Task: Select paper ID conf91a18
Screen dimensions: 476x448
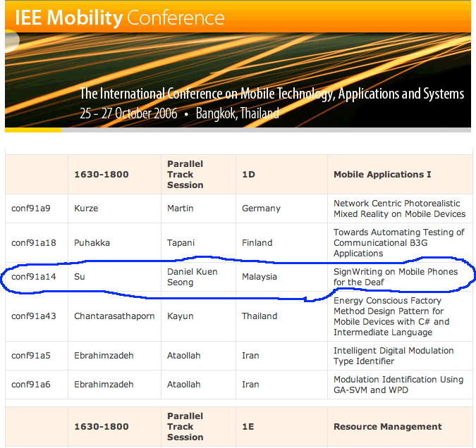Action: point(34,242)
